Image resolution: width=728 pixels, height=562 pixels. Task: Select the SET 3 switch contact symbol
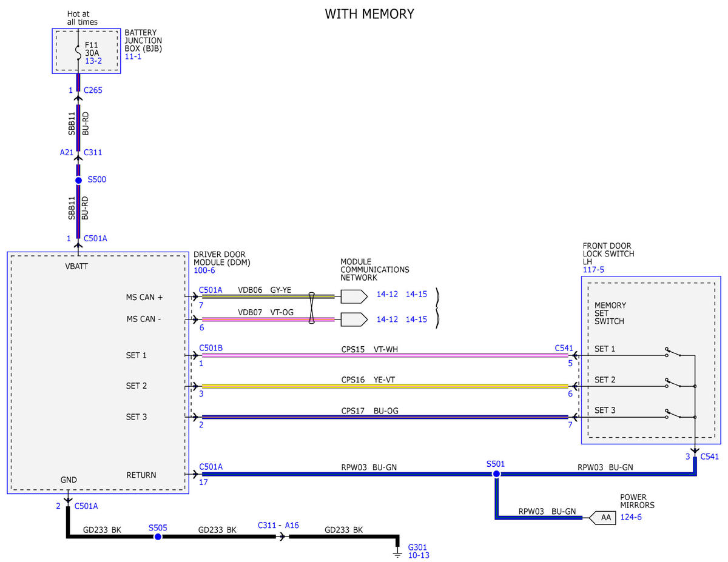click(672, 414)
